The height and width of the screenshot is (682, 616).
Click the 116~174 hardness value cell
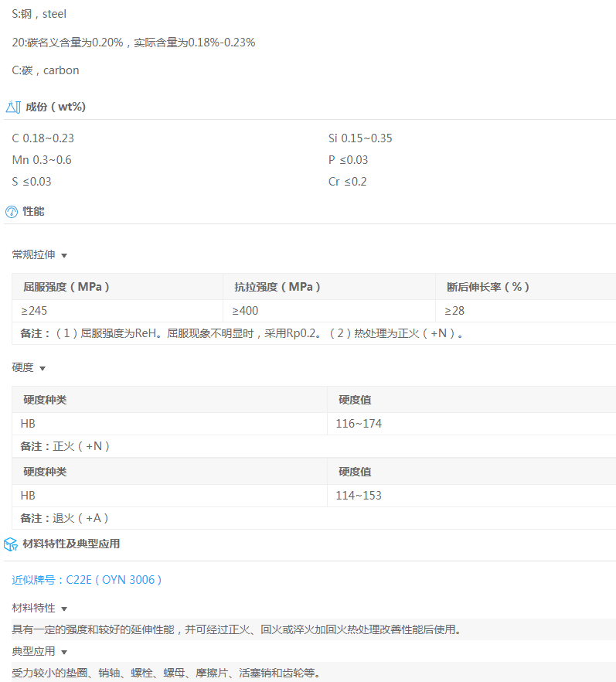pyautogui.click(x=359, y=424)
